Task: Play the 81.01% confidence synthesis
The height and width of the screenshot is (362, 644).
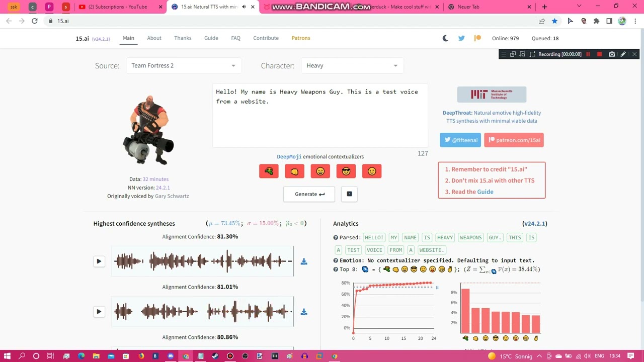Action: click(99, 312)
